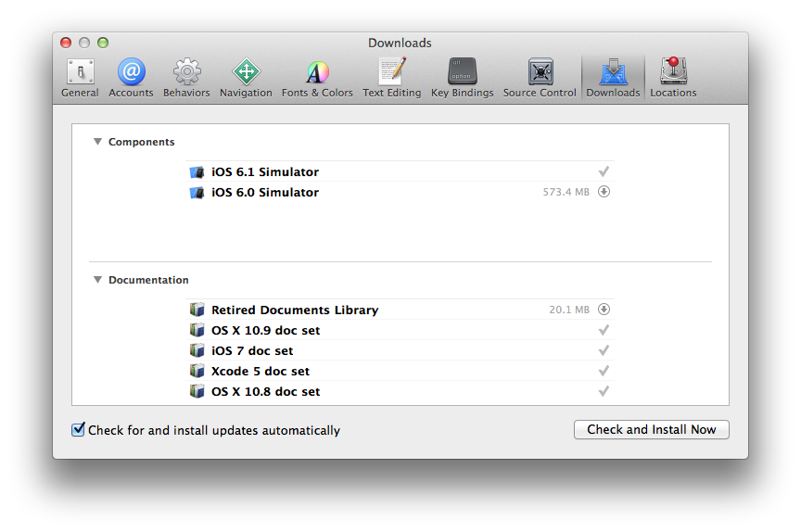Download the iOS 6.0 Simulator arrow icon
The image size is (801, 532).
click(604, 192)
